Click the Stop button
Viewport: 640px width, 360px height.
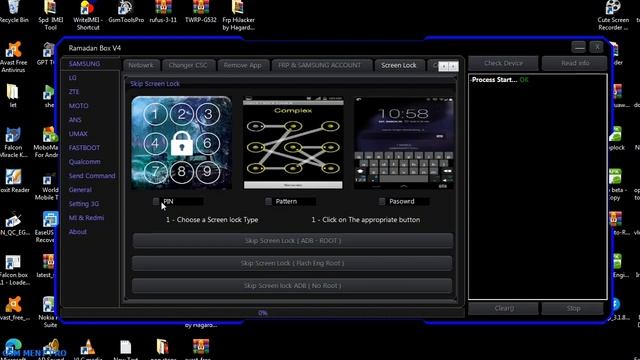coord(573,308)
